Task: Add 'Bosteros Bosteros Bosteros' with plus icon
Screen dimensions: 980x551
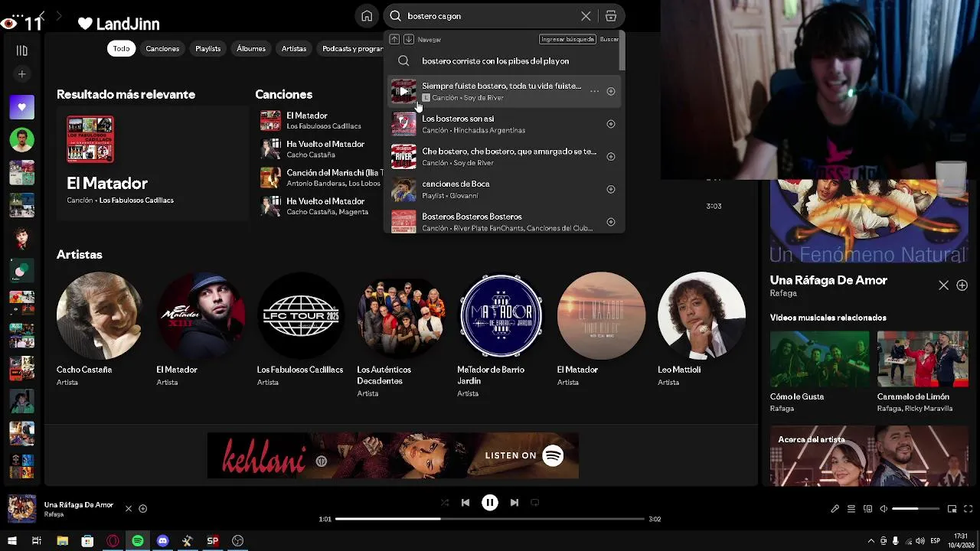Action: click(611, 222)
